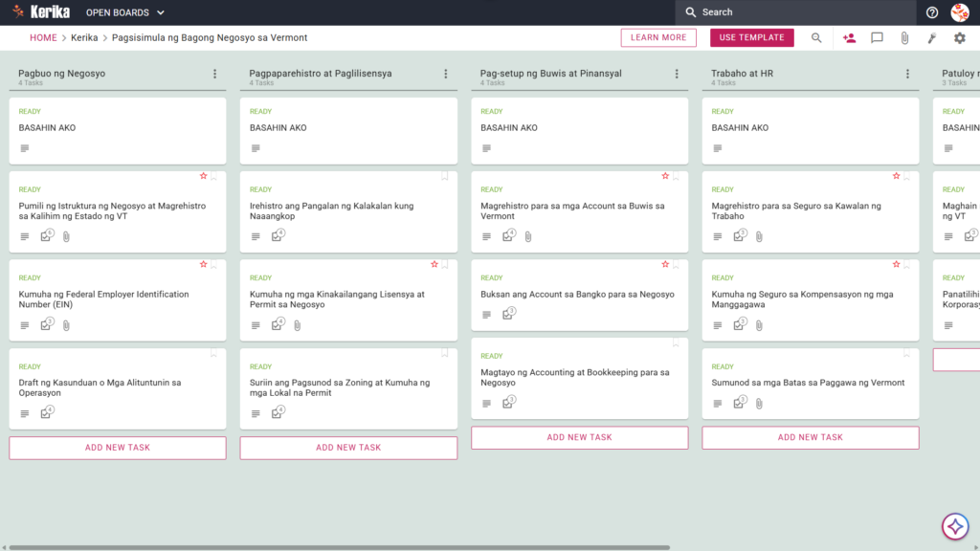Click READY status on Draft ng Kasunduan card
The width and height of the screenshot is (980, 551).
click(30, 366)
